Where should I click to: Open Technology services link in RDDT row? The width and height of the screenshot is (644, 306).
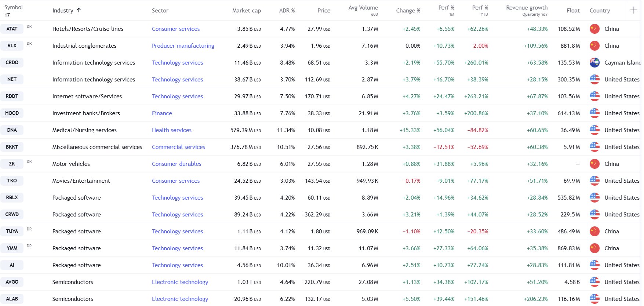(x=177, y=96)
